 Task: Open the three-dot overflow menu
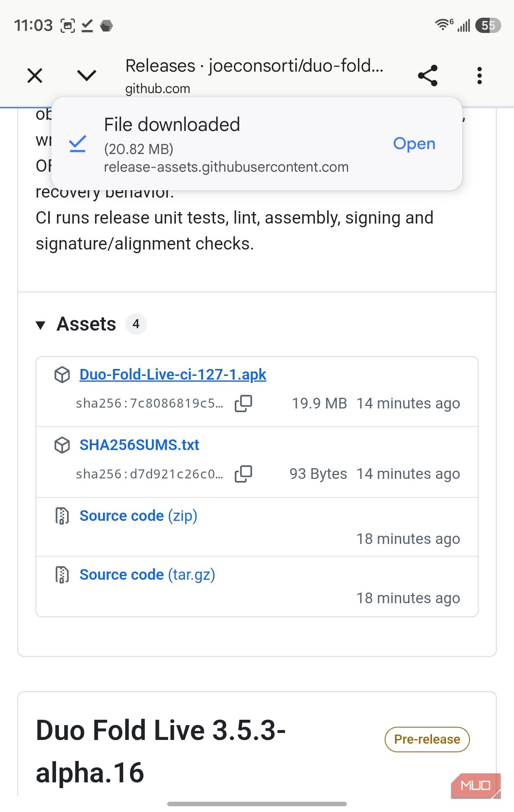tap(479, 76)
